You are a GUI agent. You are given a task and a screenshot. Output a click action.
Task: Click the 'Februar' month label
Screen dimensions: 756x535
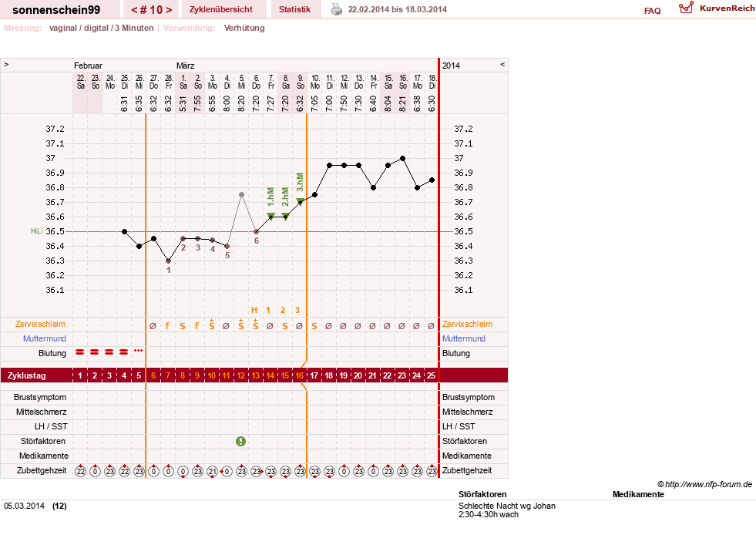88,66
